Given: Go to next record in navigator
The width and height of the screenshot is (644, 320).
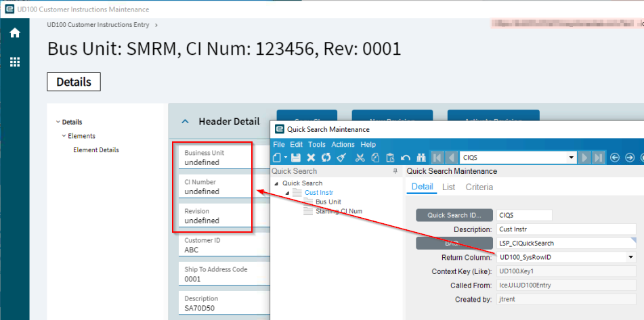Looking at the screenshot, I should (x=584, y=158).
